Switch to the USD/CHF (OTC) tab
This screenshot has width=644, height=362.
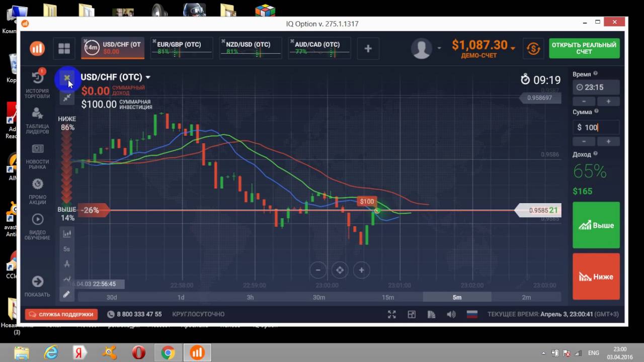[x=113, y=48]
